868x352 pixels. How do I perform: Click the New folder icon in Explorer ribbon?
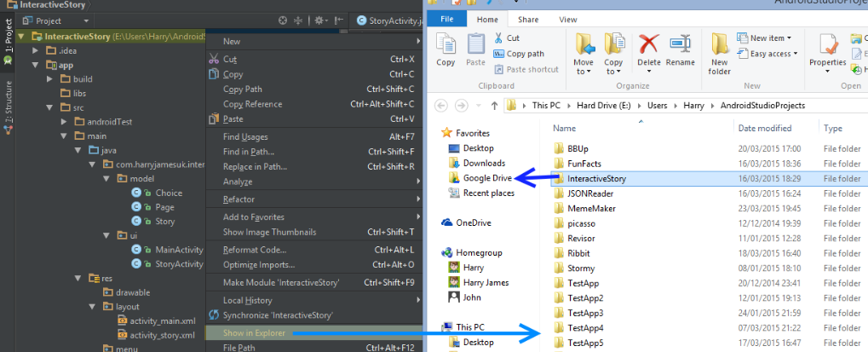[719, 43]
